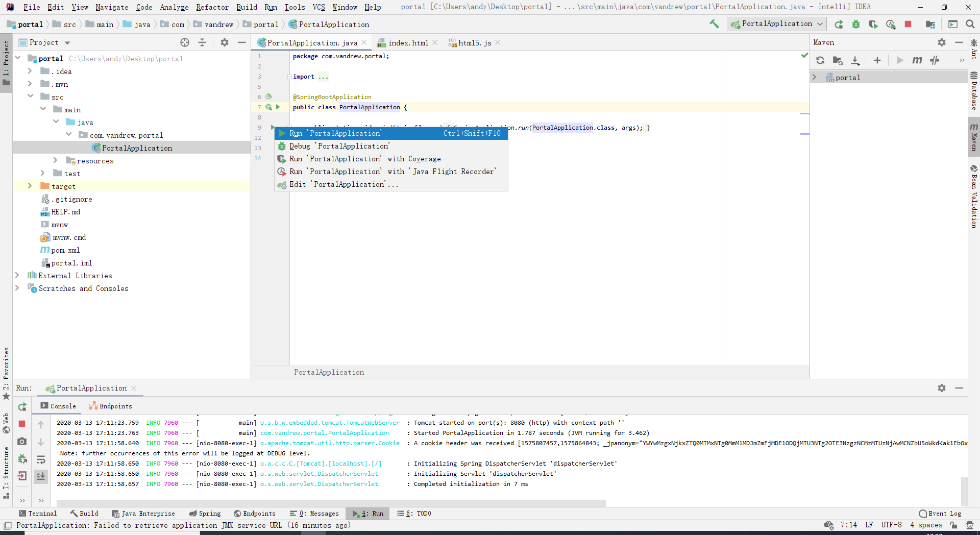Open Maven panel settings gear

942,42
